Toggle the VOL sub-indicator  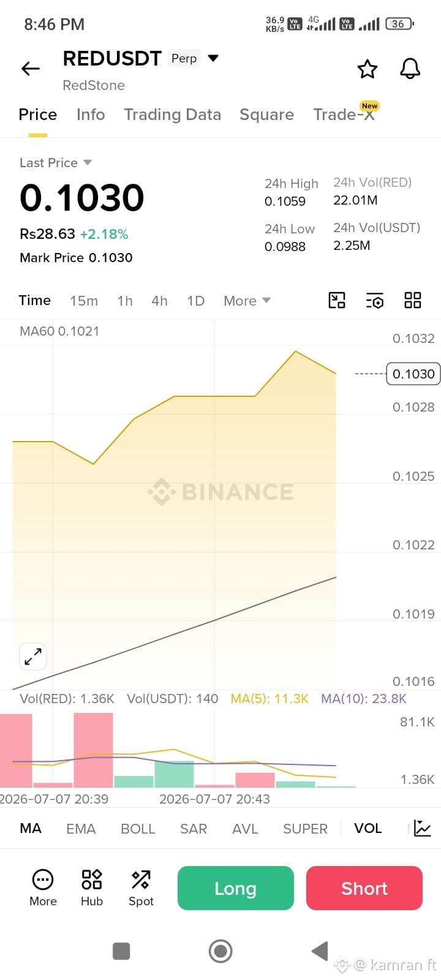(x=368, y=829)
